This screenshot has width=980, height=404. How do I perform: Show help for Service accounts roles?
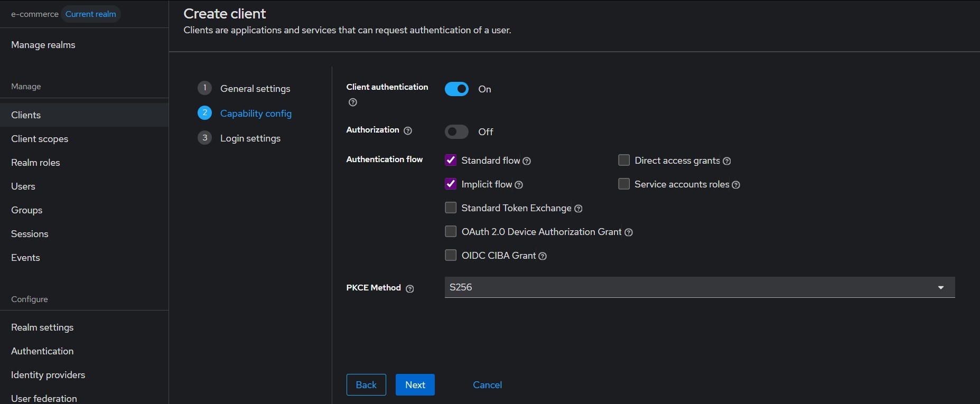point(736,185)
